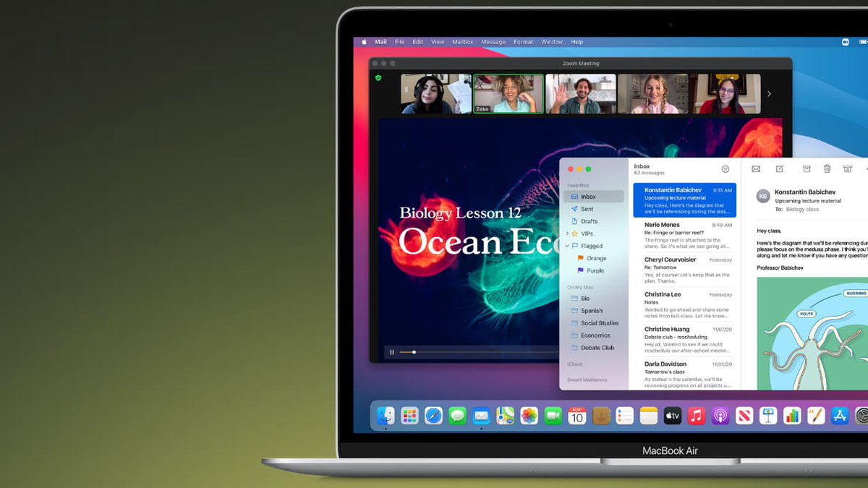868x488 pixels.
Task: Open Numbers from the Dock
Action: (x=792, y=416)
